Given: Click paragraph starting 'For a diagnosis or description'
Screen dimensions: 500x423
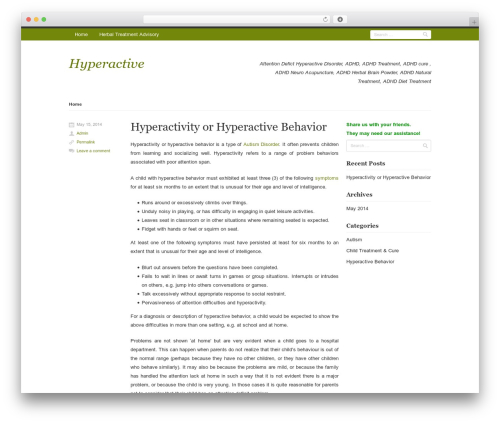Looking at the screenshot, I should click(234, 321).
